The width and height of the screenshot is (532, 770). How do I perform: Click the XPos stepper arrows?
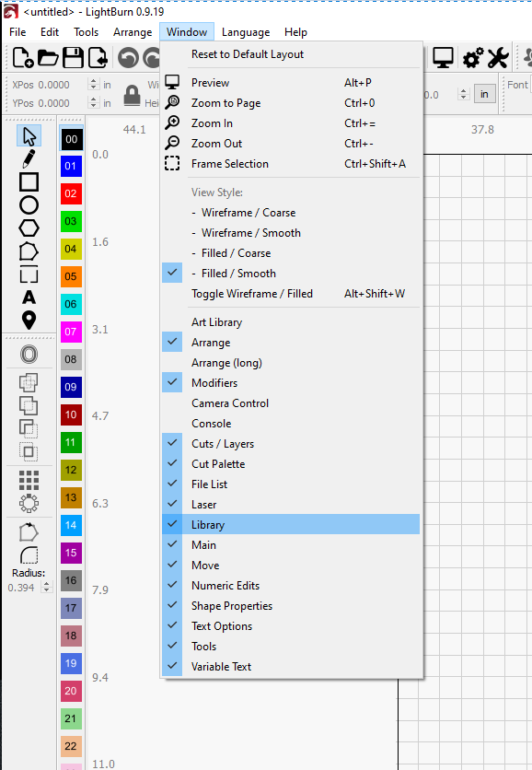(x=94, y=85)
